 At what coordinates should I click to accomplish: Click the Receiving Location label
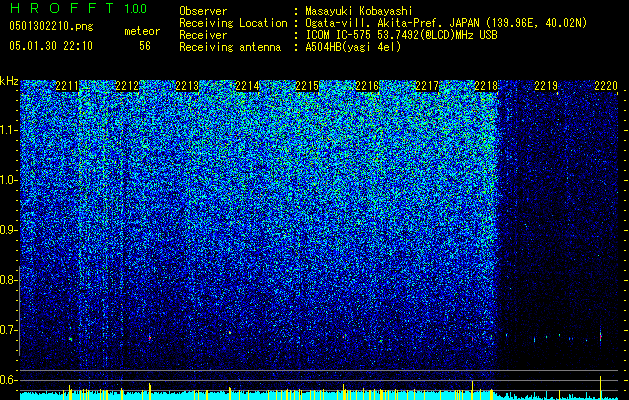click(x=233, y=23)
